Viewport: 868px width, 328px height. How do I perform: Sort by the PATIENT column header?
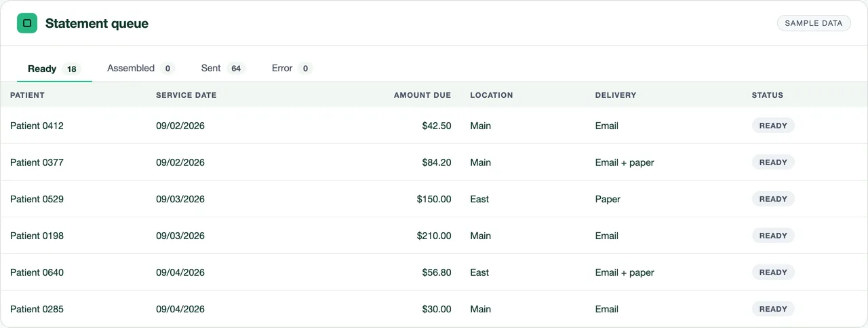click(x=27, y=95)
